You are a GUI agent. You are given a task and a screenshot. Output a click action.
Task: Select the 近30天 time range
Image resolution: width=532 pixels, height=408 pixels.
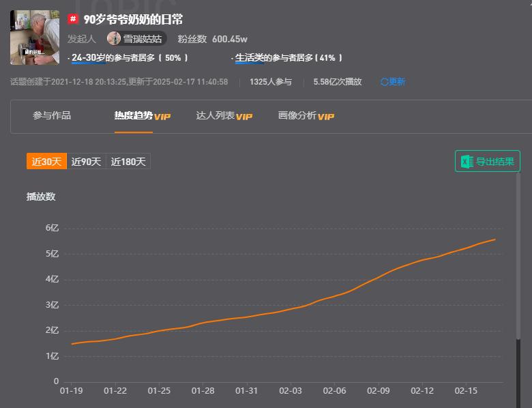click(x=46, y=162)
